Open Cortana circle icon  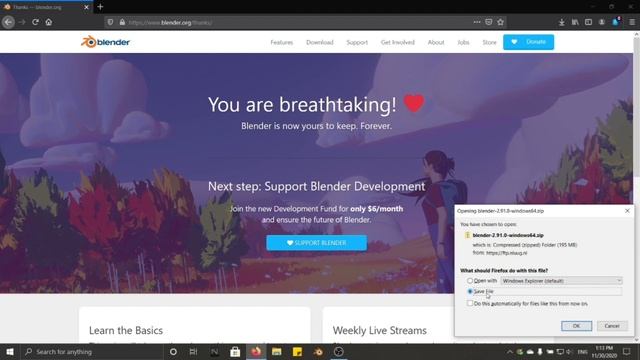[x=173, y=351]
